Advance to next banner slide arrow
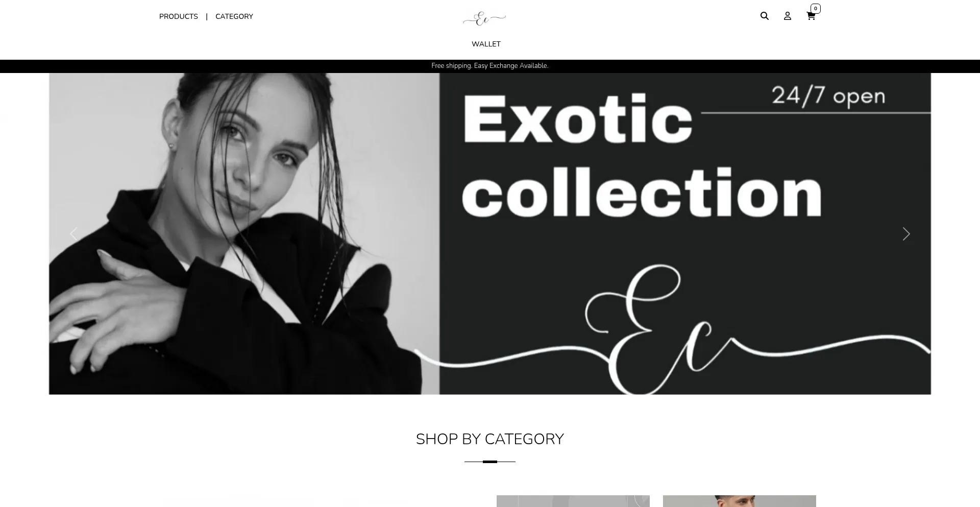Image resolution: width=980 pixels, height=507 pixels. tap(906, 234)
